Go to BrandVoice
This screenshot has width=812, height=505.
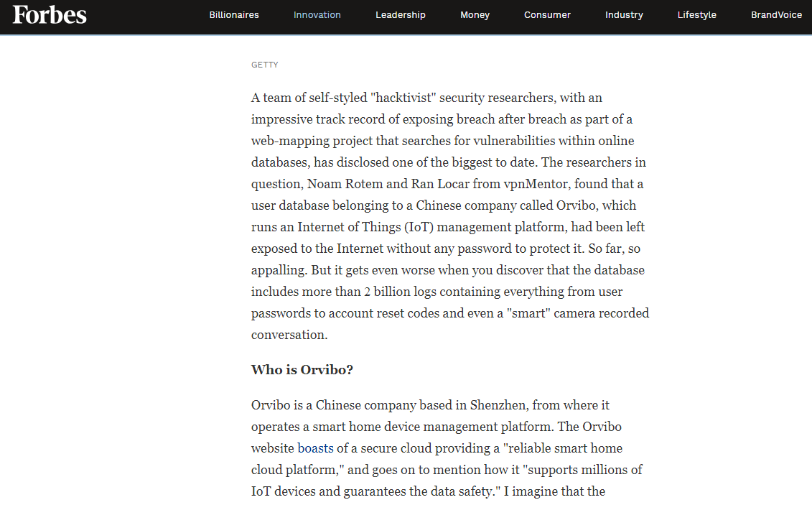point(776,15)
